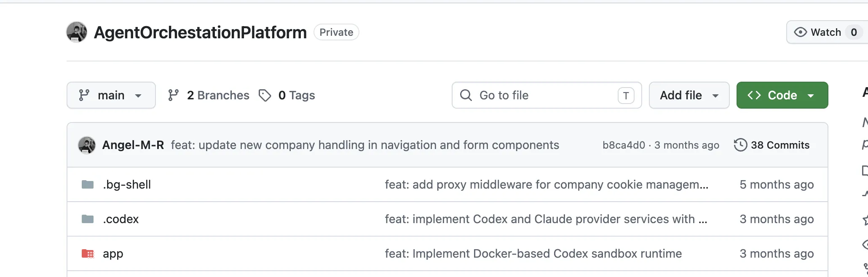Click the magnifier icon in Go to file

(x=466, y=95)
